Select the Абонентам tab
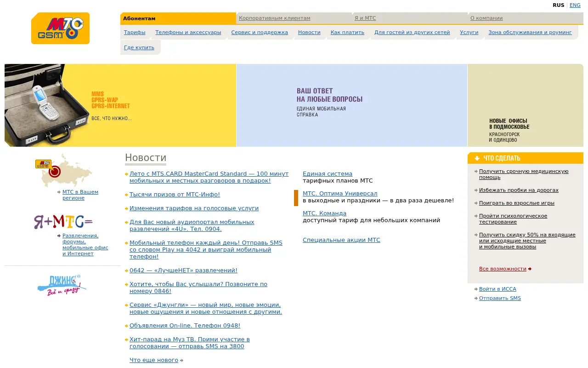Screen dimensions: 588x368 178,18
